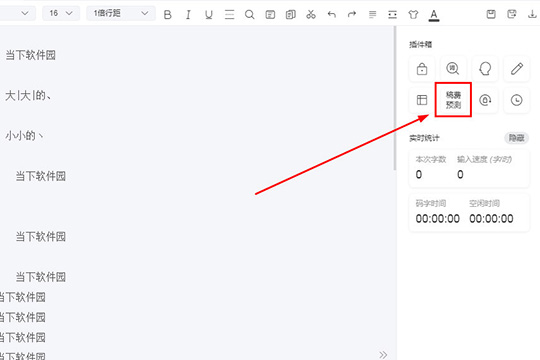Undo the last edit
This screenshot has height=360, width=540.
[332, 14]
